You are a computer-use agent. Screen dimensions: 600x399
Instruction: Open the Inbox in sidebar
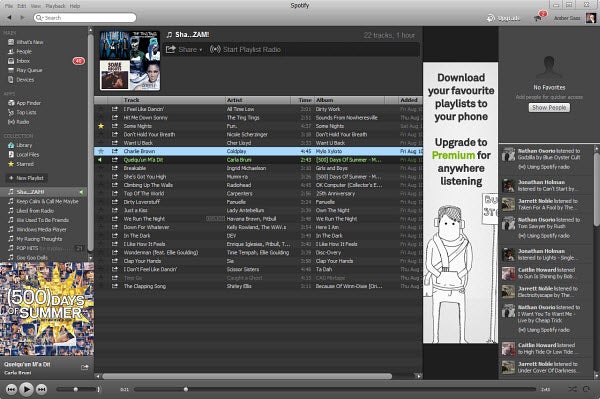pyautogui.click(x=19, y=61)
